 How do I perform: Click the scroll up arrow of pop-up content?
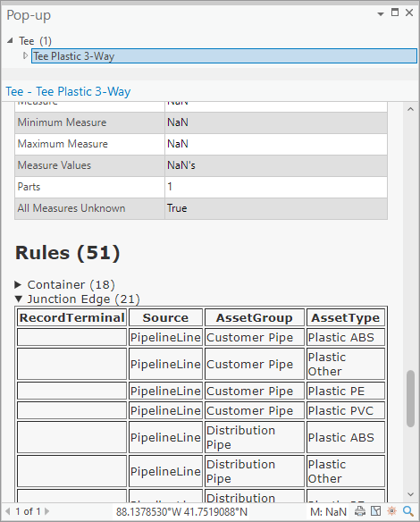(411, 109)
